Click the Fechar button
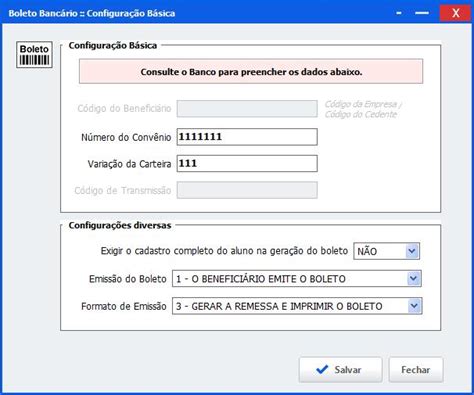The height and width of the screenshot is (395, 474). [416, 370]
